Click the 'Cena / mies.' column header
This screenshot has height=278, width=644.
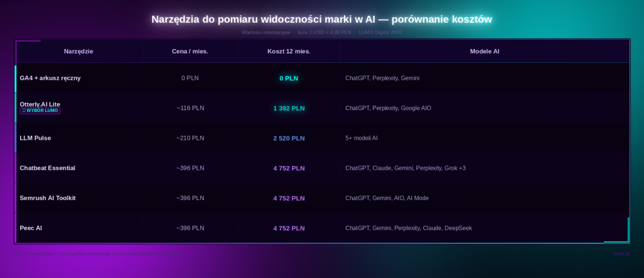pos(190,52)
